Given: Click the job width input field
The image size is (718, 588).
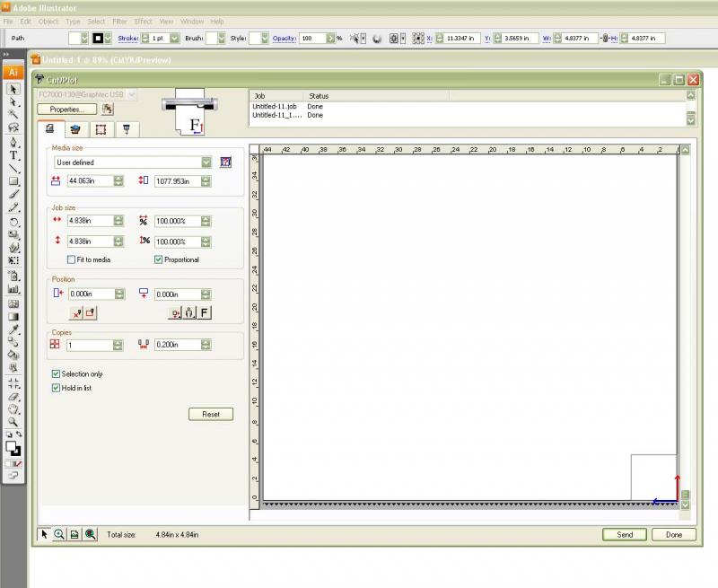Looking at the screenshot, I should pyautogui.click(x=91, y=221).
